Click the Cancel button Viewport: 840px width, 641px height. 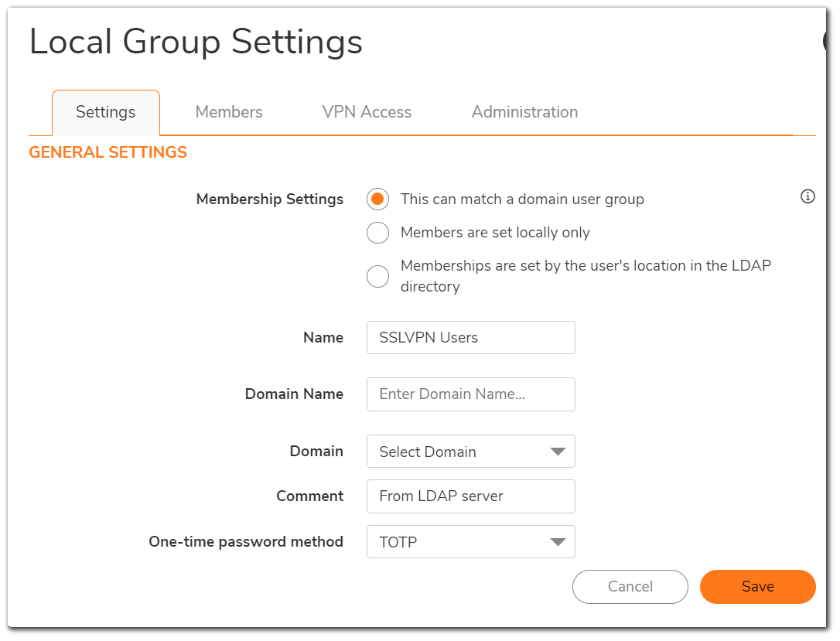click(630, 586)
